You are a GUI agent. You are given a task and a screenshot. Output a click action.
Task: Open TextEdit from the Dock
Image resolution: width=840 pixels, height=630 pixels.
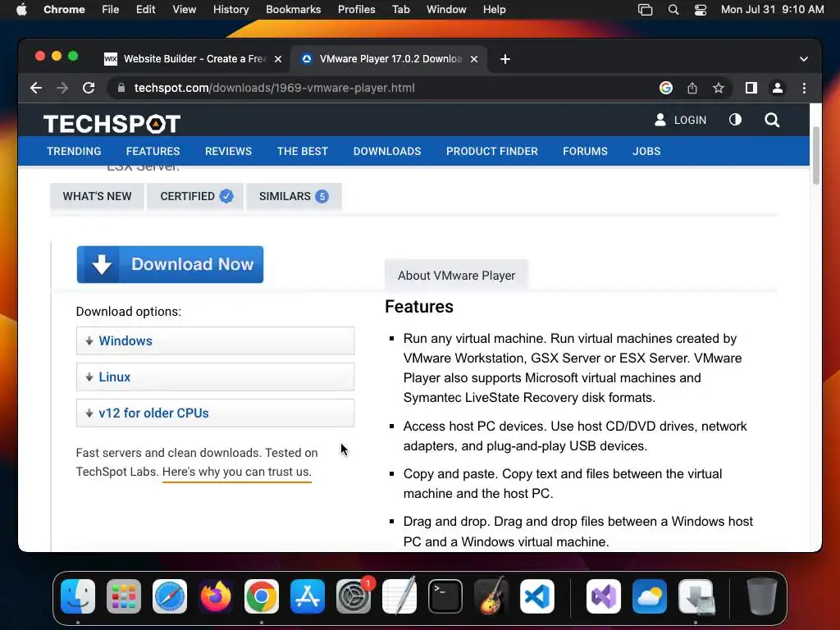(x=399, y=596)
